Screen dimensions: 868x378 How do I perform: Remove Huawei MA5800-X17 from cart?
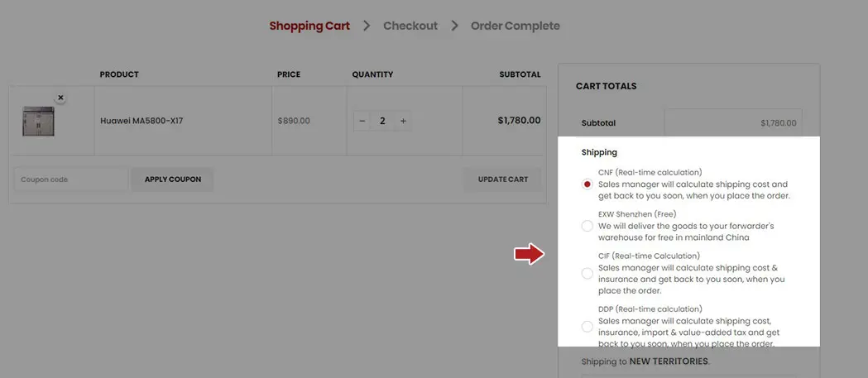[60, 98]
